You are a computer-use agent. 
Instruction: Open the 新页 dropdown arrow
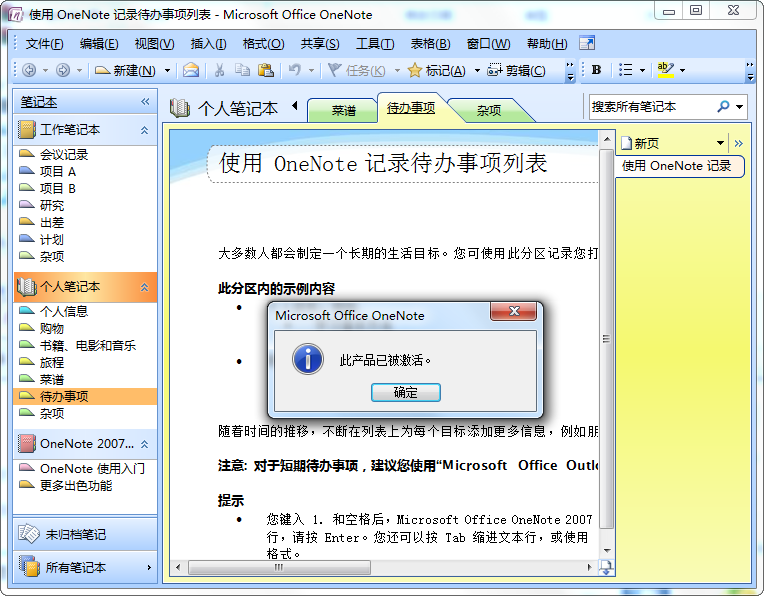(720, 143)
